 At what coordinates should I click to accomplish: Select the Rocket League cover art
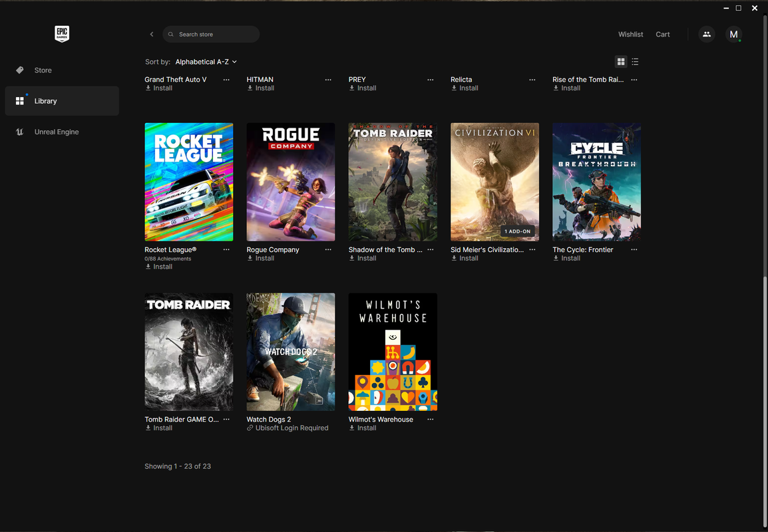pyautogui.click(x=188, y=182)
